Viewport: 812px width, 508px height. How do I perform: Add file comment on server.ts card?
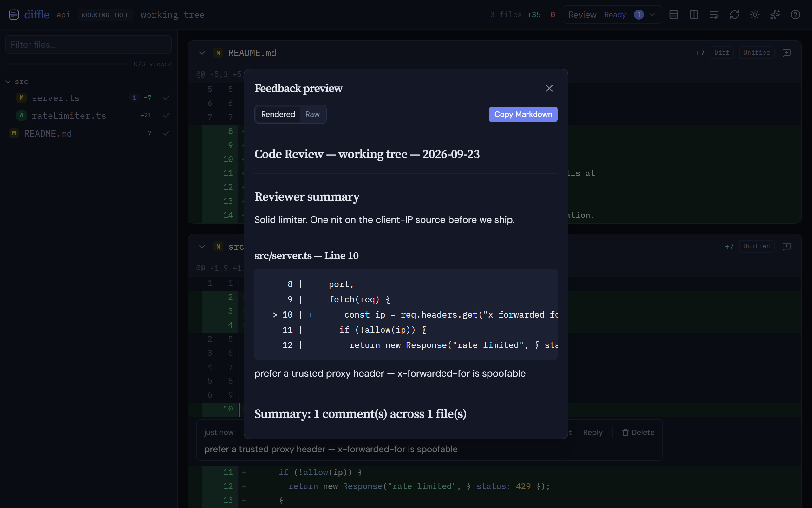click(x=787, y=246)
